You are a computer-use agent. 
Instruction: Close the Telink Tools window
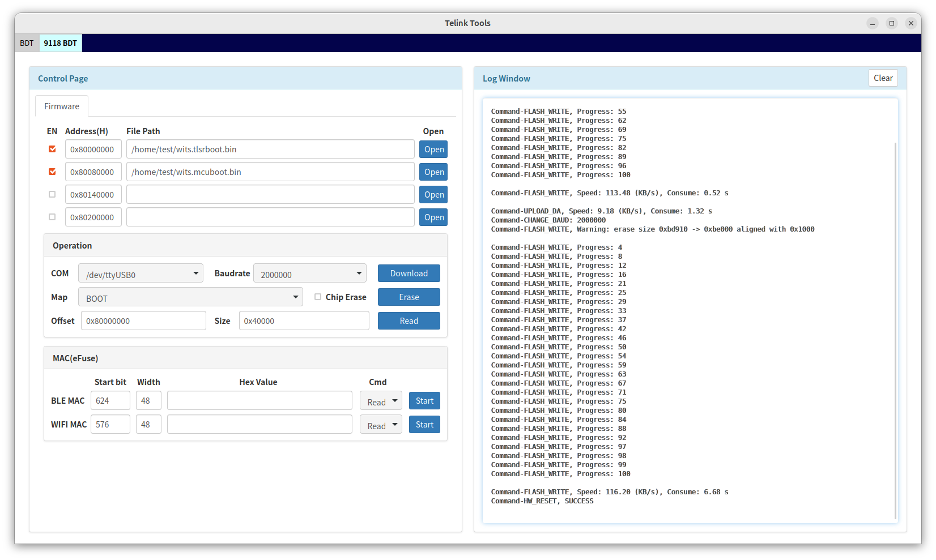coord(911,23)
